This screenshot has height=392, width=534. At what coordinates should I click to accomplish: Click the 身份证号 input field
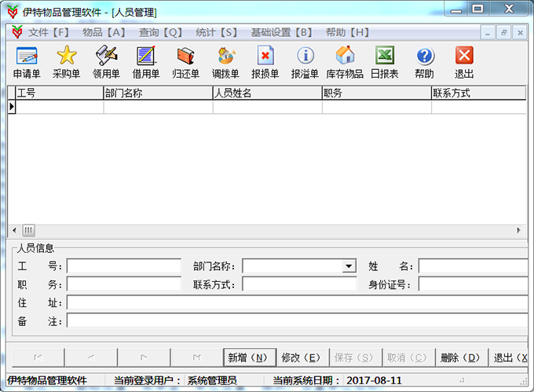coord(474,284)
